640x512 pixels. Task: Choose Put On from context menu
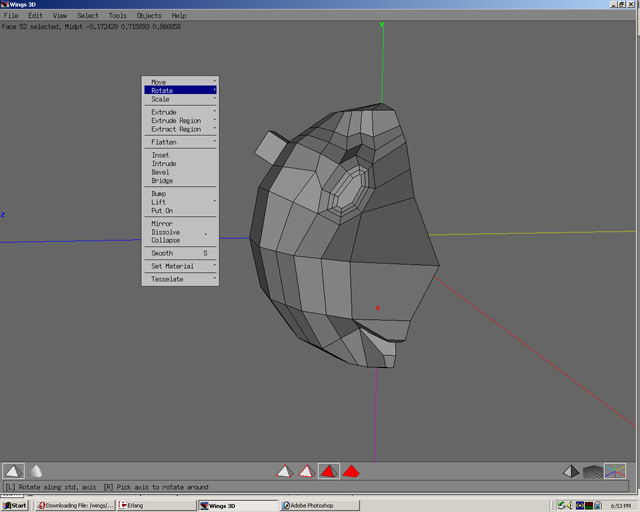(180, 211)
